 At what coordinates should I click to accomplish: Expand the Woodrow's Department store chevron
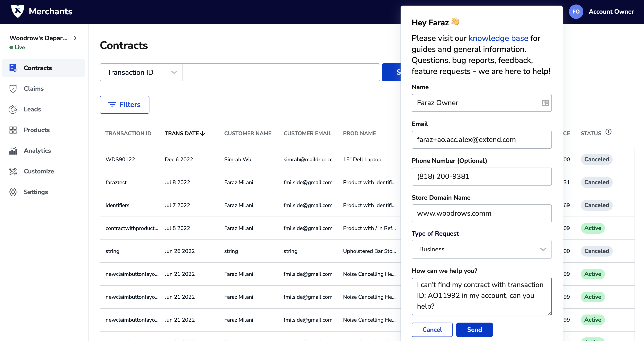75,38
